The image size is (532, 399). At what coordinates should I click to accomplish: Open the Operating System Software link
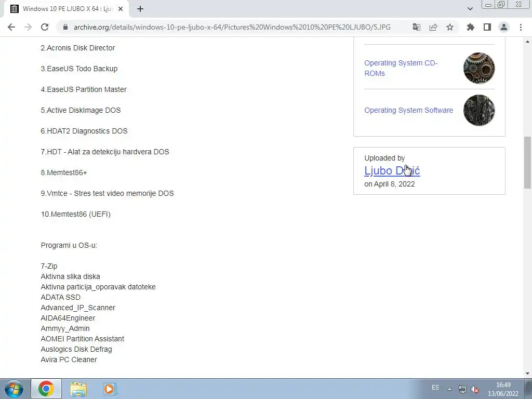point(408,110)
